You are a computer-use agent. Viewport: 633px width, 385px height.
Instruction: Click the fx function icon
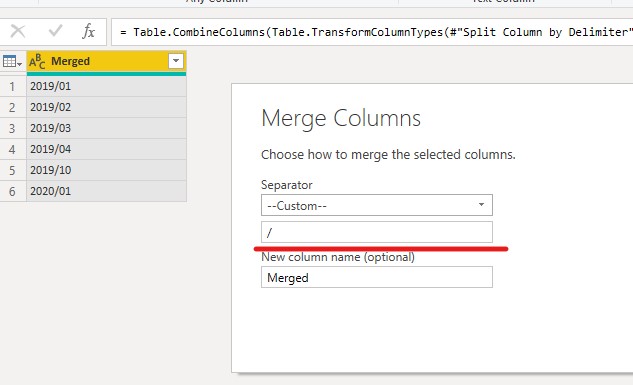88,31
